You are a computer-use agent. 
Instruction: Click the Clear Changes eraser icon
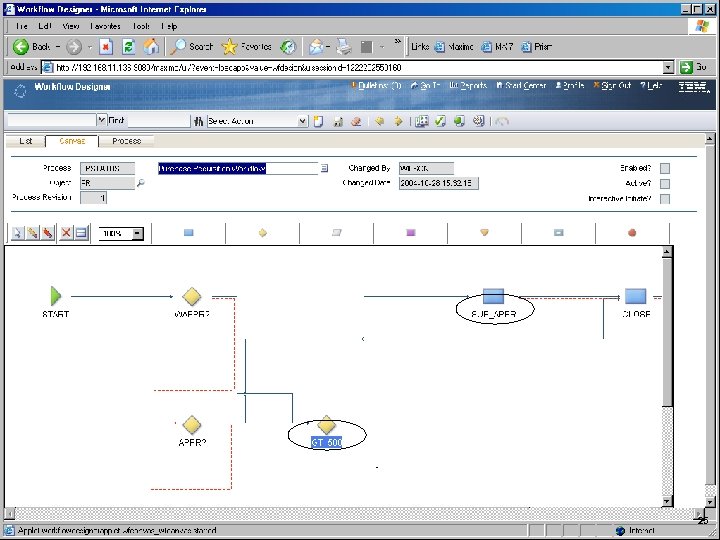[356, 121]
